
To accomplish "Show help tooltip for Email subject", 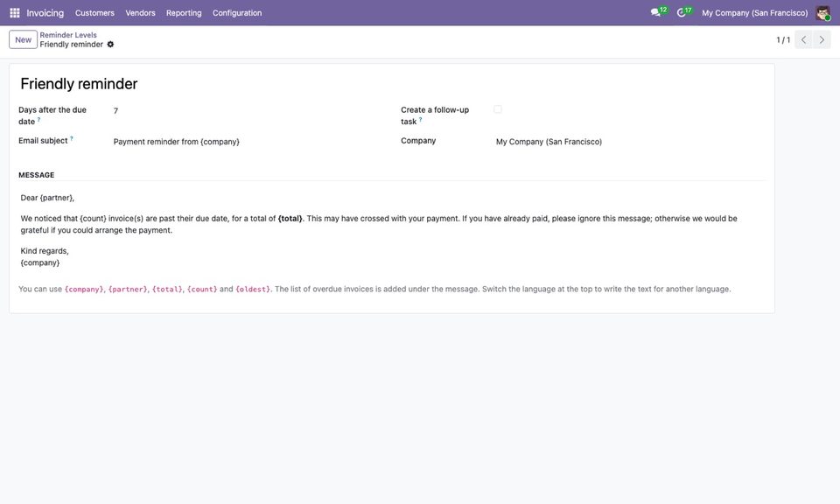I will tap(71, 139).
